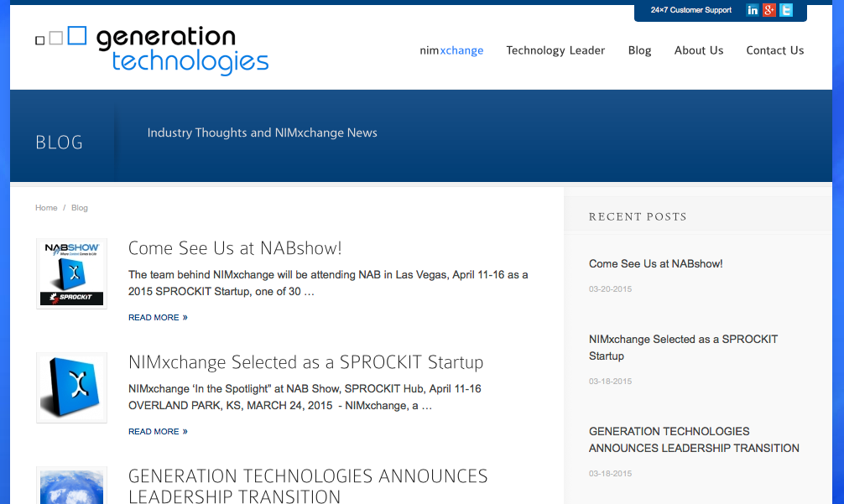Open recent post 'Generation Technologies Announces Leadership Transition'
The width and height of the screenshot is (844, 504).
(x=694, y=439)
